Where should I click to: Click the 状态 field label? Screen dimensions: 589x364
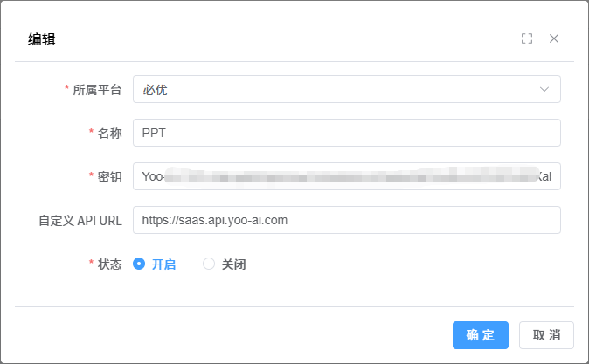coord(109,264)
